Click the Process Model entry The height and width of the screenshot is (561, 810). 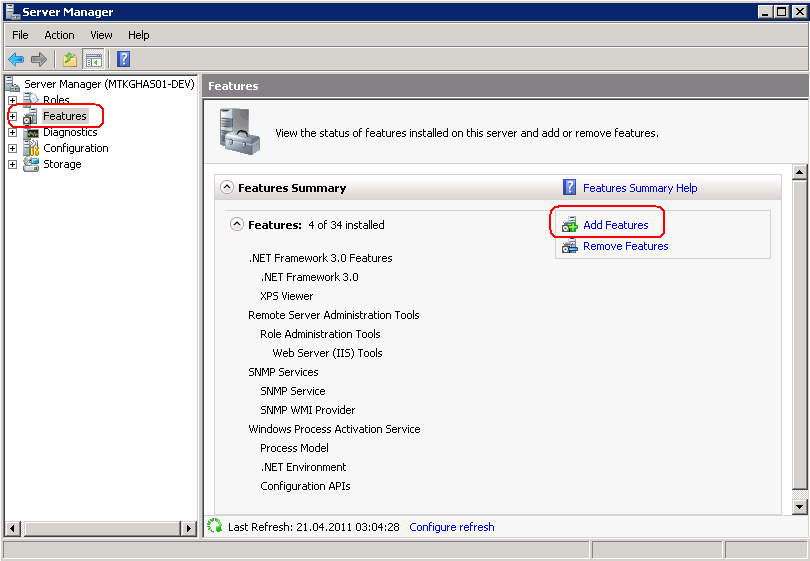tap(294, 448)
